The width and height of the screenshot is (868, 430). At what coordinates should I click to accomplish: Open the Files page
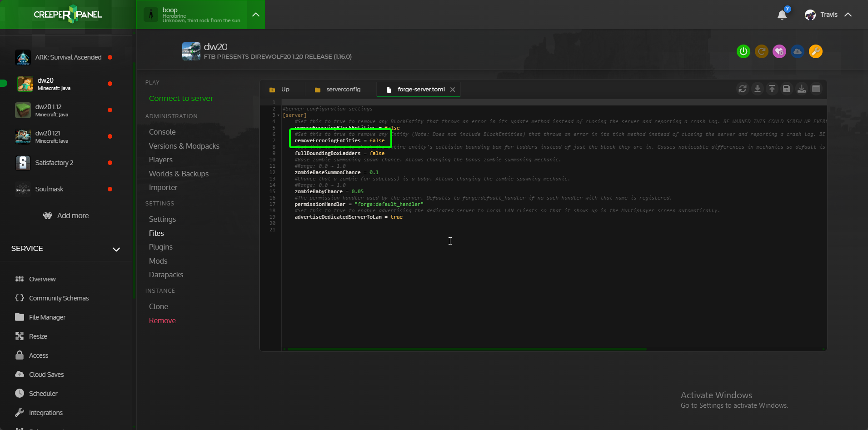pos(156,233)
